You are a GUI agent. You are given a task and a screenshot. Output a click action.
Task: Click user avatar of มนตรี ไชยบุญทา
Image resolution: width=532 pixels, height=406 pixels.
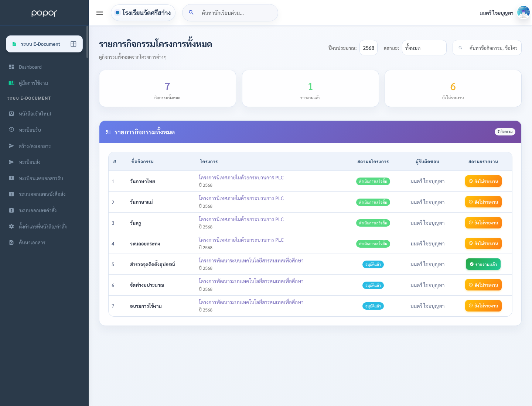tap(523, 13)
